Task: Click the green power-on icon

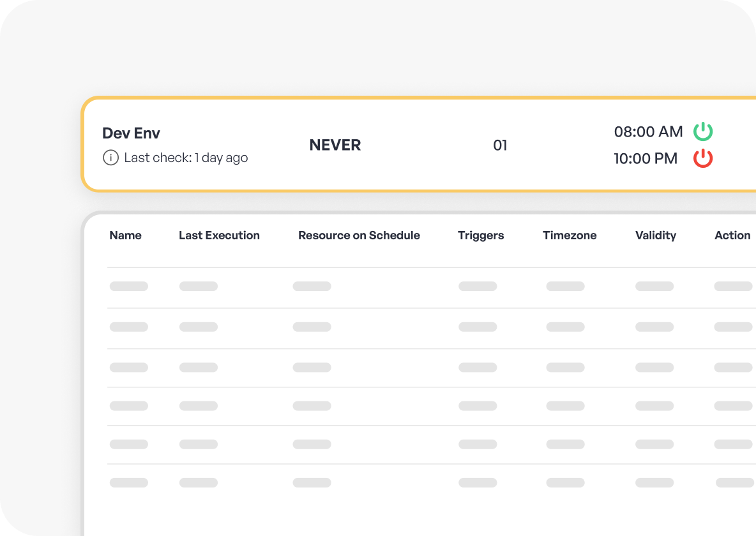Action: click(x=703, y=131)
